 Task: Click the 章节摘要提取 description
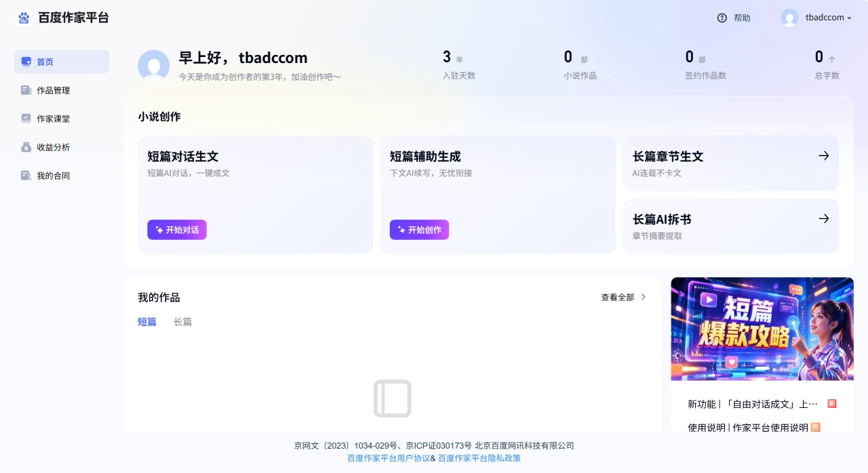(x=657, y=236)
